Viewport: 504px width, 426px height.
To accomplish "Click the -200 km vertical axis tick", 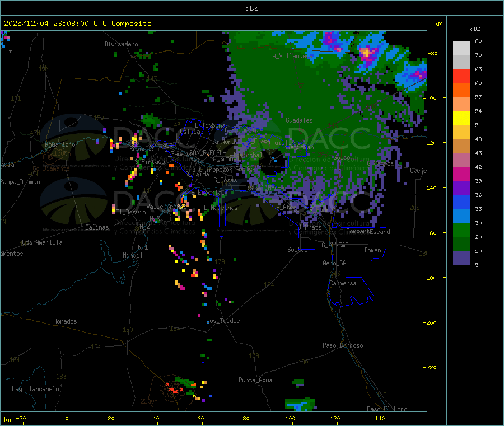I will [x=430, y=322].
